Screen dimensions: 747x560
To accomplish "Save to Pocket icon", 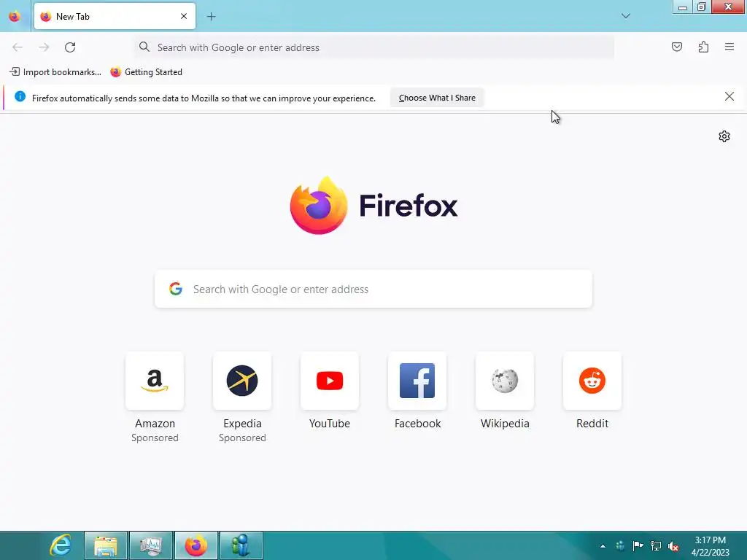I will click(x=676, y=47).
